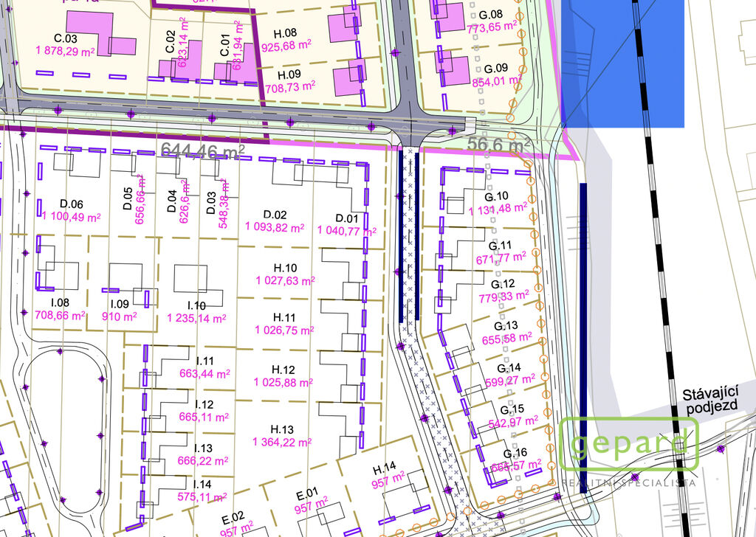This screenshot has width=756, height=537.
Task: Click the gepard logo watermark
Action: [629, 445]
